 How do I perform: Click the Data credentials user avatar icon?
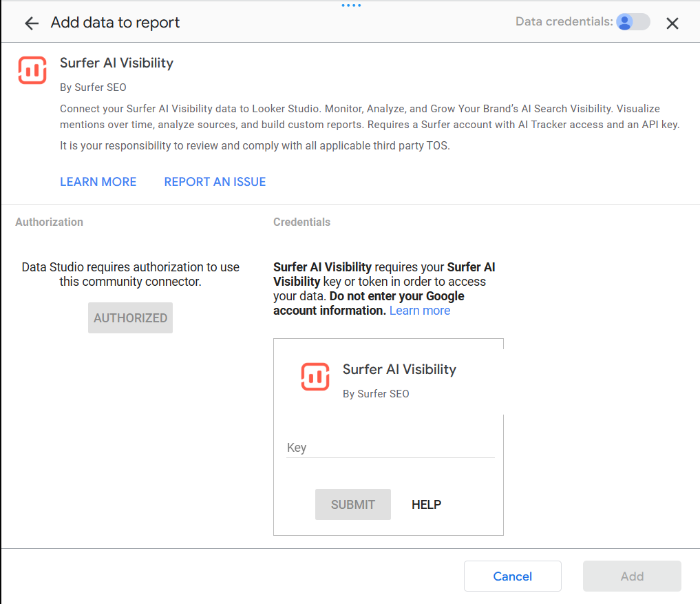(624, 22)
